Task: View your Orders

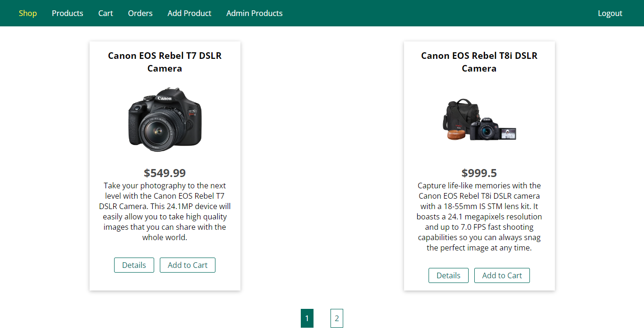Action: tap(140, 13)
